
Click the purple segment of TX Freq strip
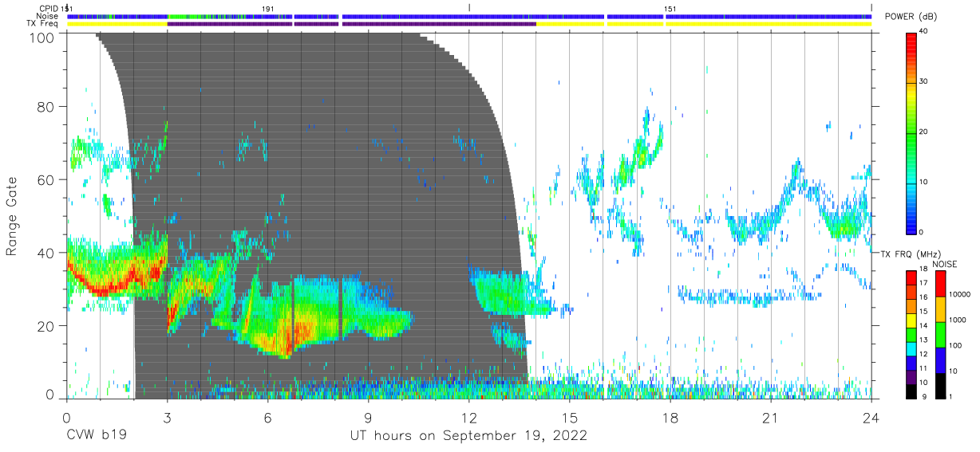tap(351, 24)
